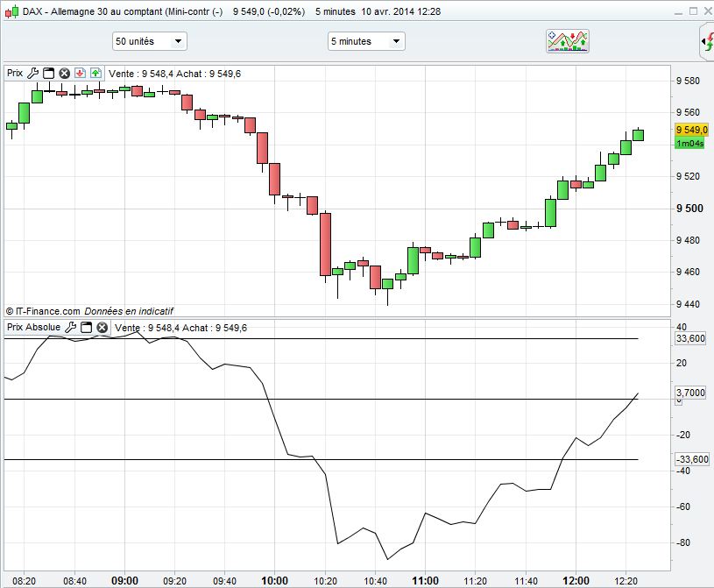Remove the Prix Absolue indicator panel
The image size is (714, 588).
click(102, 327)
